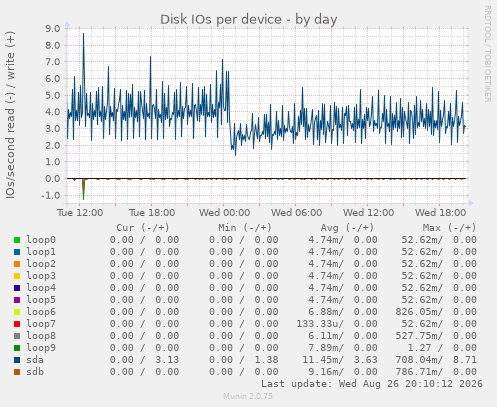This screenshot has height=407, width=497.
Task: Click the loop2 orange color swatch
Action: (17, 264)
